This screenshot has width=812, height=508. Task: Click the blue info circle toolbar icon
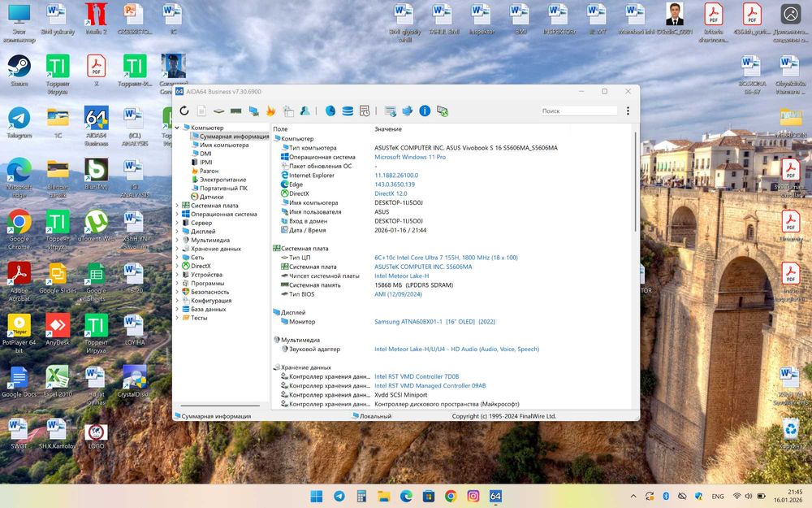pyautogui.click(x=425, y=111)
